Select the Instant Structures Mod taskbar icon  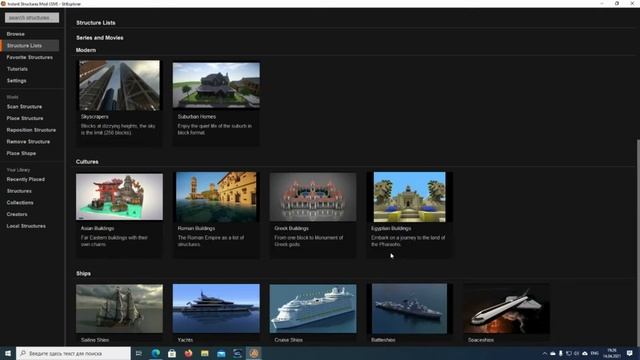[x=254, y=353]
